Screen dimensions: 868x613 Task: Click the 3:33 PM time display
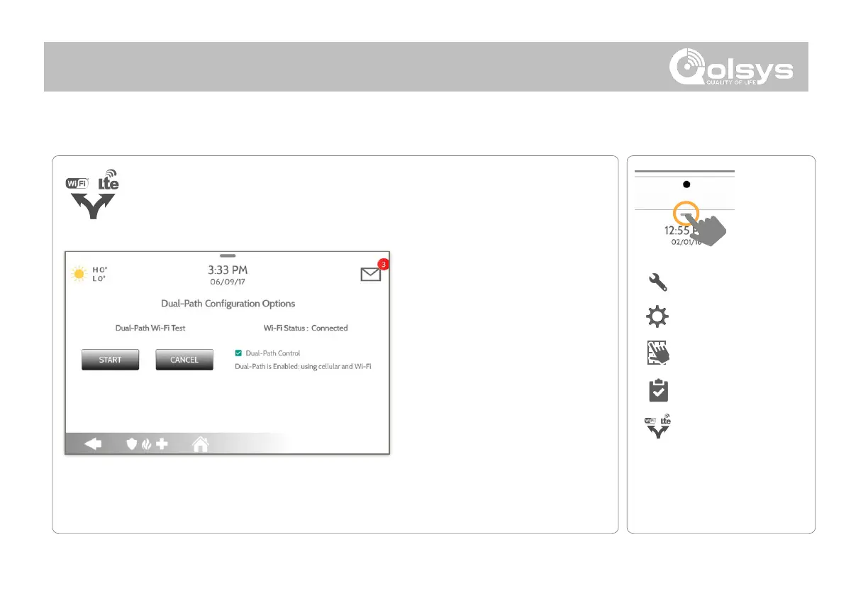[x=228, y=270]
